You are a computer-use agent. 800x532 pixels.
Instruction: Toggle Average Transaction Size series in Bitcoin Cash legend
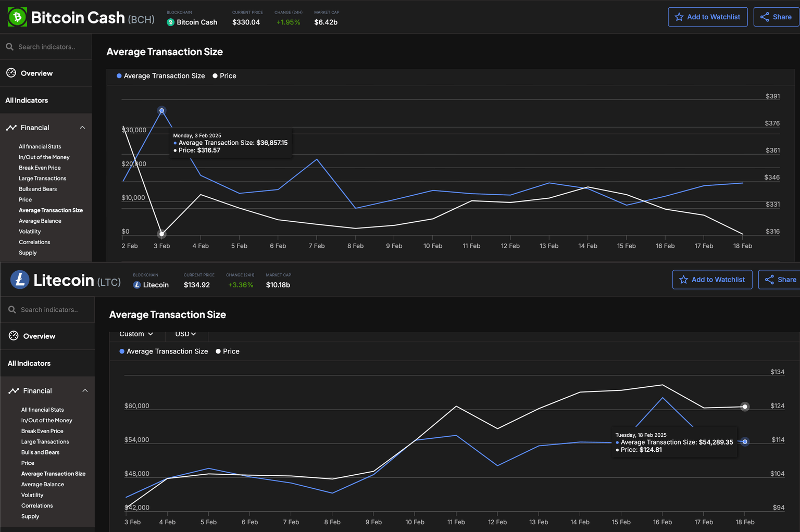160,76
